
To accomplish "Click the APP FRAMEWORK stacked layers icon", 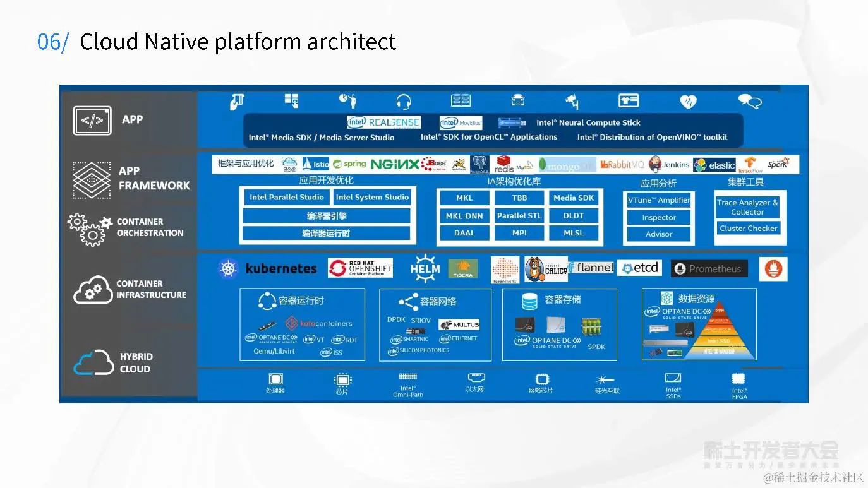I will click(x=92, y=180).
